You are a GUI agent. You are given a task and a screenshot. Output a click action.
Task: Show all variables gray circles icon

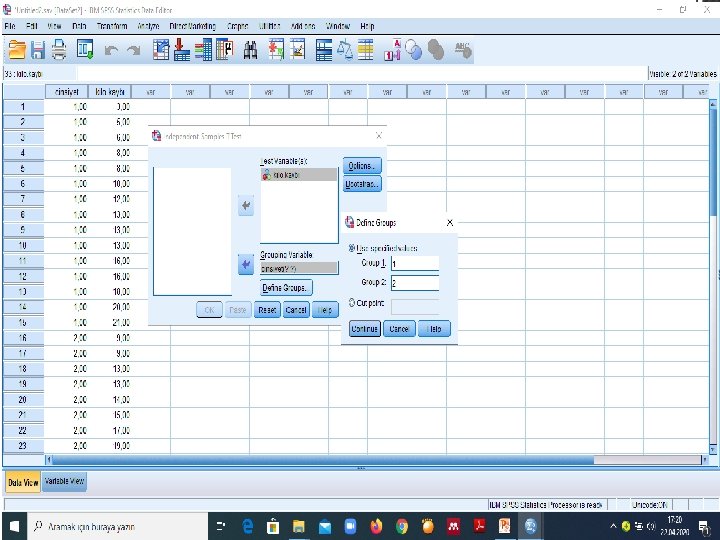click(436, 50)
